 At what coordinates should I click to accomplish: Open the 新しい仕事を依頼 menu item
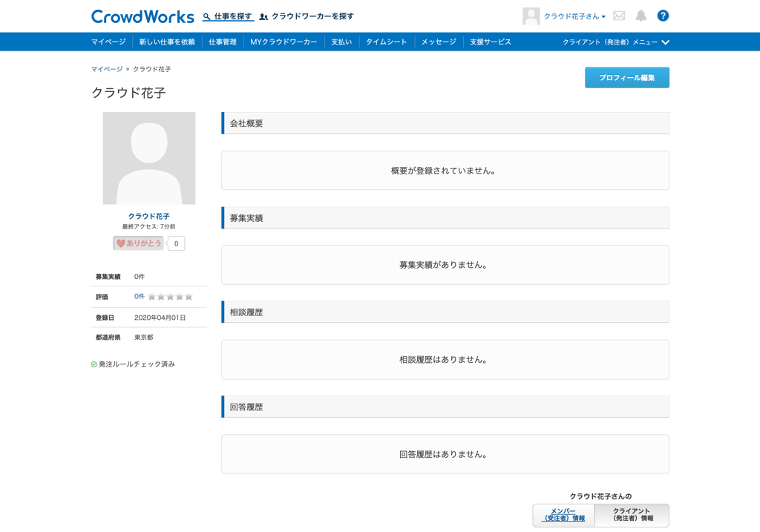(167, 42)
